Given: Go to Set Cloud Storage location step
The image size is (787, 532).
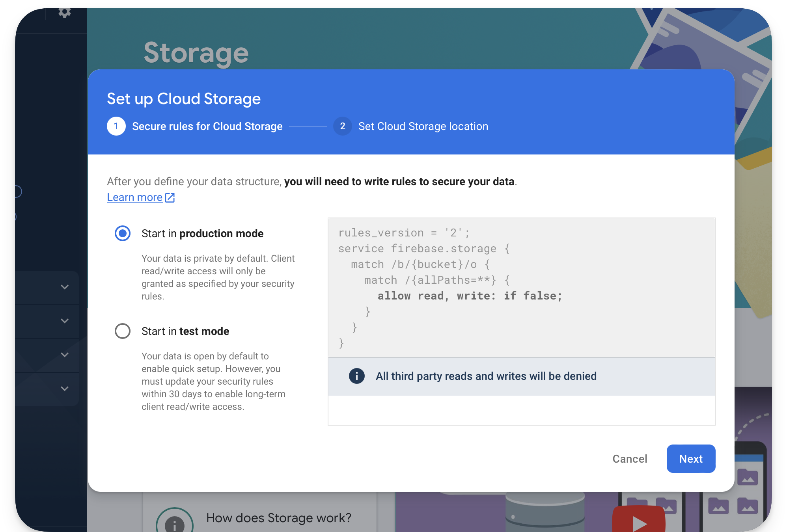Looking at the screenshot, I should 423,126.
